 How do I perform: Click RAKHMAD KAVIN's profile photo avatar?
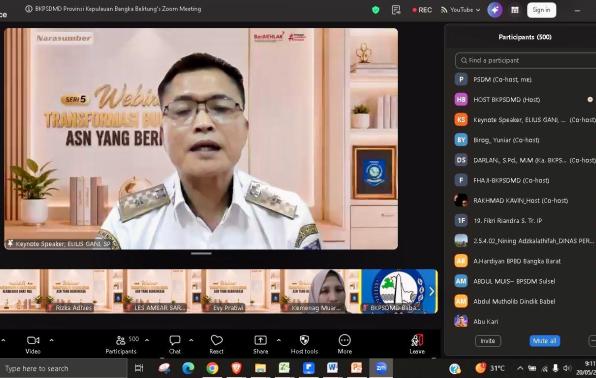[x=461, y=200]
